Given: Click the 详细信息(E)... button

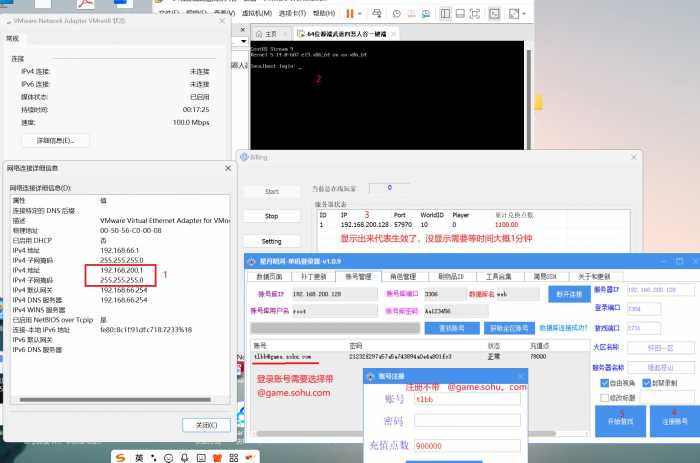Looking at the screenshot, I should tap(55, 140).
